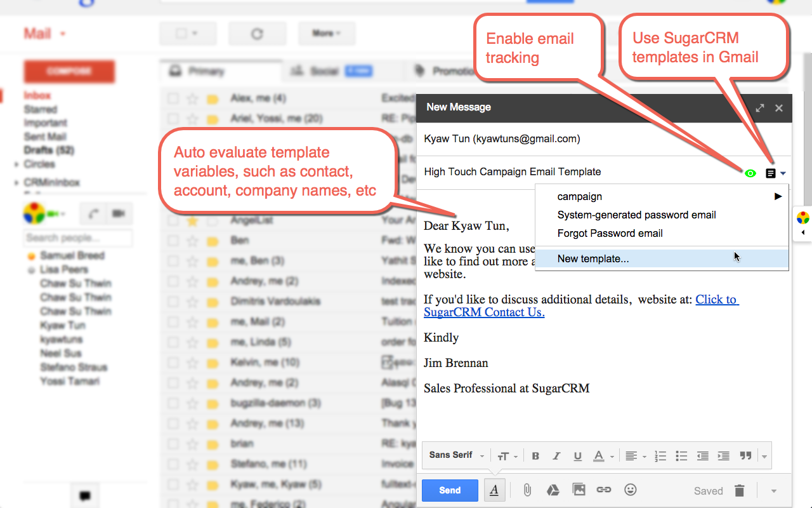The image size is (812, 508).
Task: Click the blue Send button
Action: 450,490
